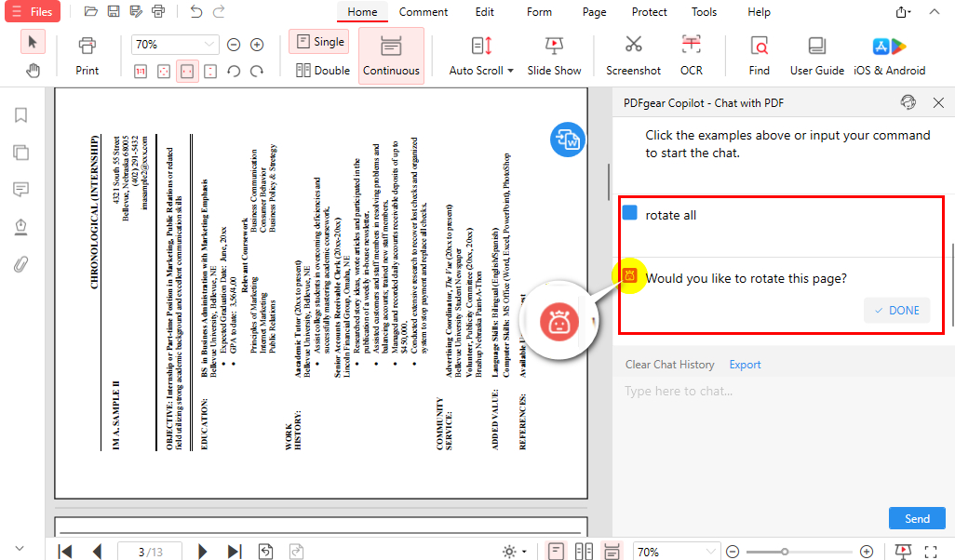Open the Find tool
This screenshot has width=955, height=560.
758,54
